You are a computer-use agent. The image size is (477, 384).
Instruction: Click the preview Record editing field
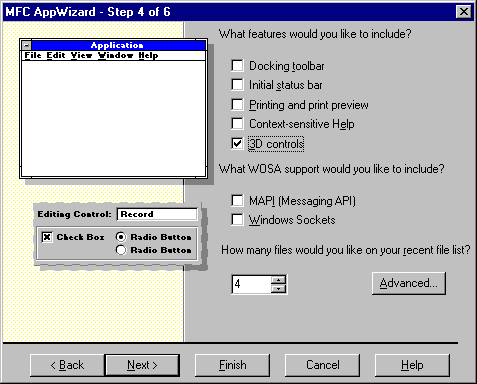[157, 214]
